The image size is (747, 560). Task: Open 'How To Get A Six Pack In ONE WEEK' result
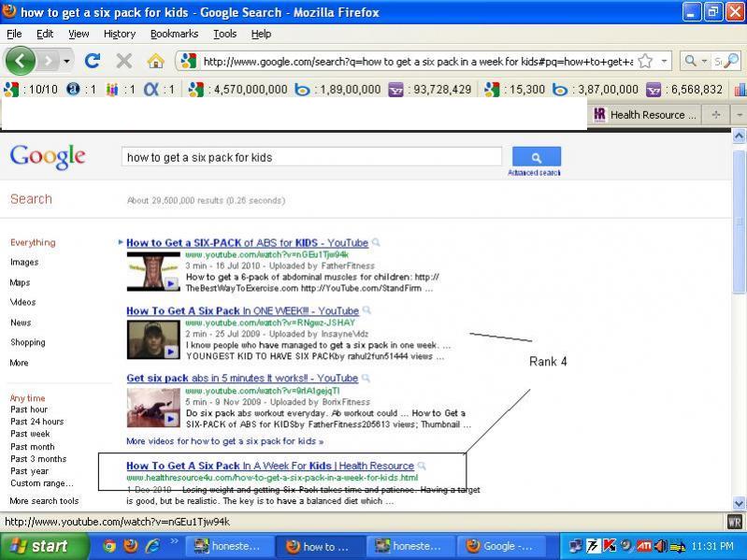tap(242, 311)
